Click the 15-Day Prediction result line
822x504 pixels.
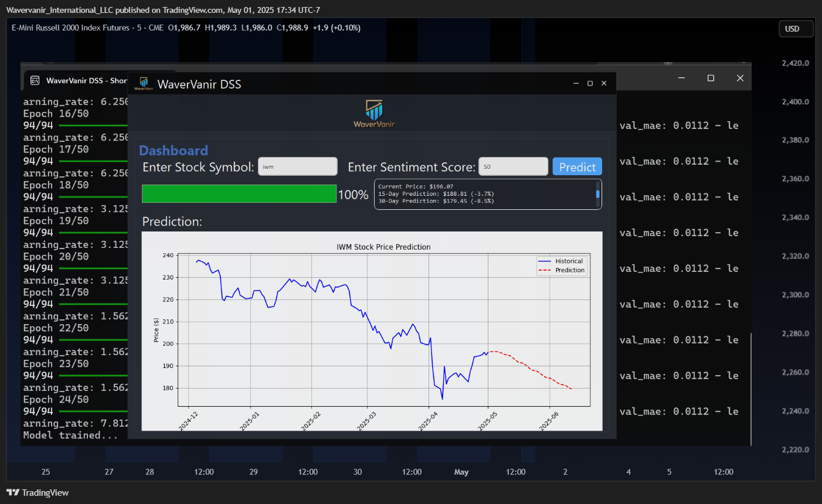[x=436, y=193]
